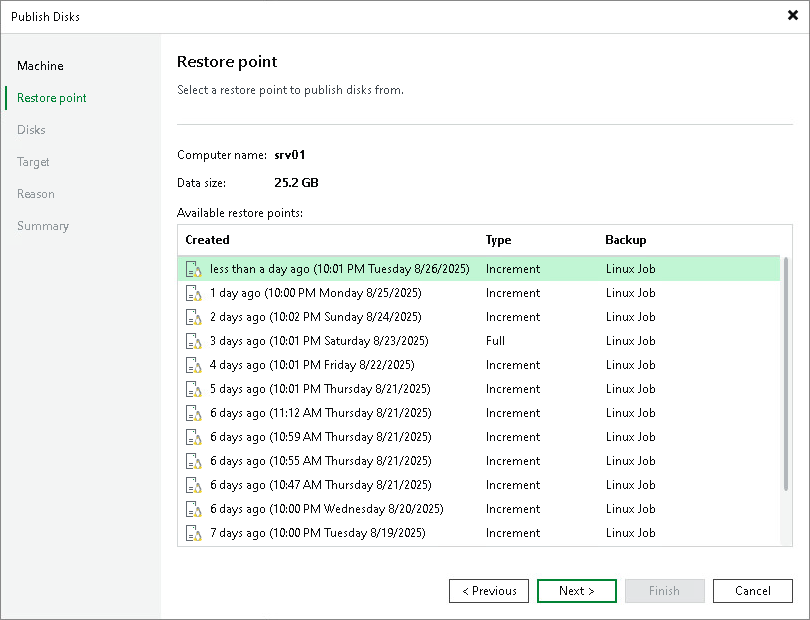Sort by the Type column header
Viewport: 810px width, 620px height.
coord(498,240)
